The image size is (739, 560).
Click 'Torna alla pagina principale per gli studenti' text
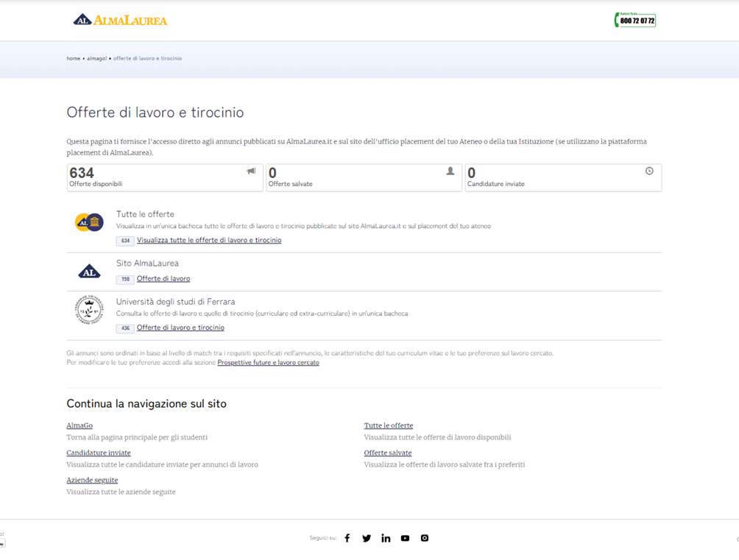coord(137,437)
